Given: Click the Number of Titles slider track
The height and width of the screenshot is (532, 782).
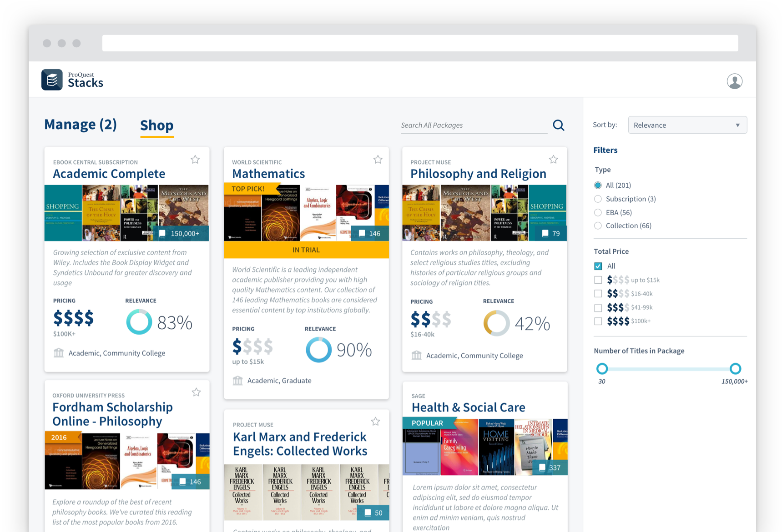Looking at the screenshot, I should (669, 369).
